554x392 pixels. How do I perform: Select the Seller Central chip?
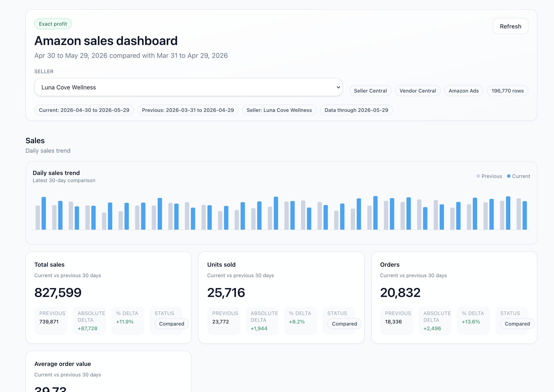(x=370, y=91)
